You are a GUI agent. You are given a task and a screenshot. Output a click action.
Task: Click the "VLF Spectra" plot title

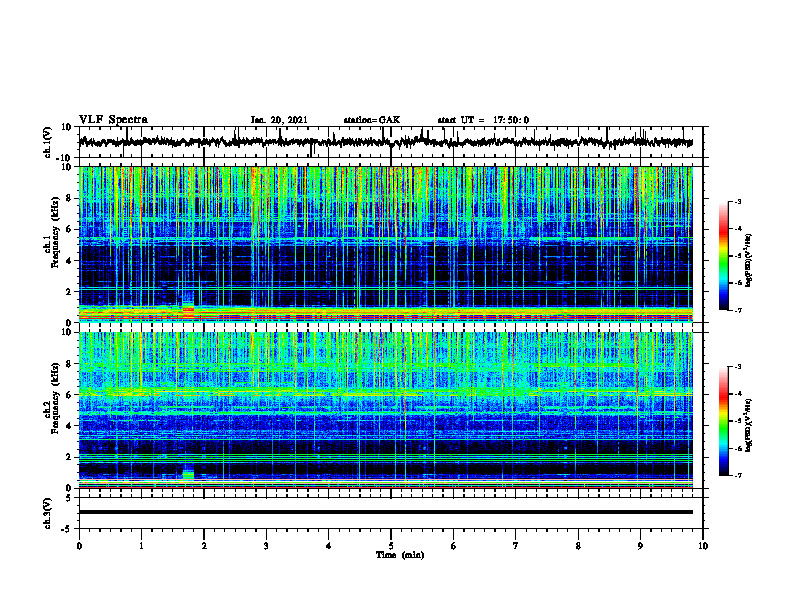click(x=114, y=120)
